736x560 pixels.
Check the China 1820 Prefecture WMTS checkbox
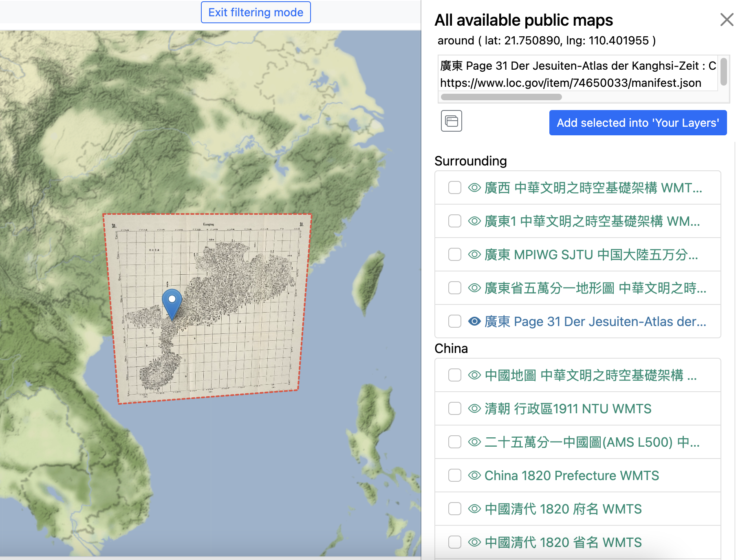(455, 476)
